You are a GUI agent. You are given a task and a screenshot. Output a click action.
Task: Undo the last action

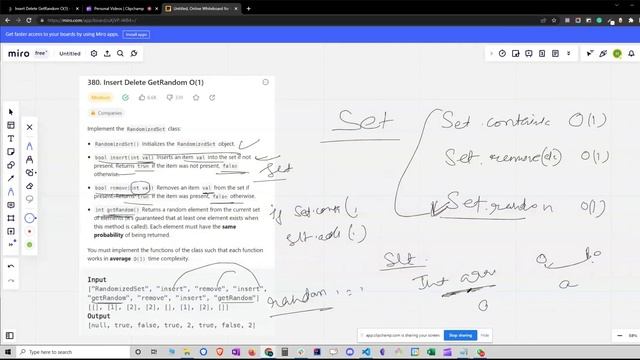click(x=11, y=266)
